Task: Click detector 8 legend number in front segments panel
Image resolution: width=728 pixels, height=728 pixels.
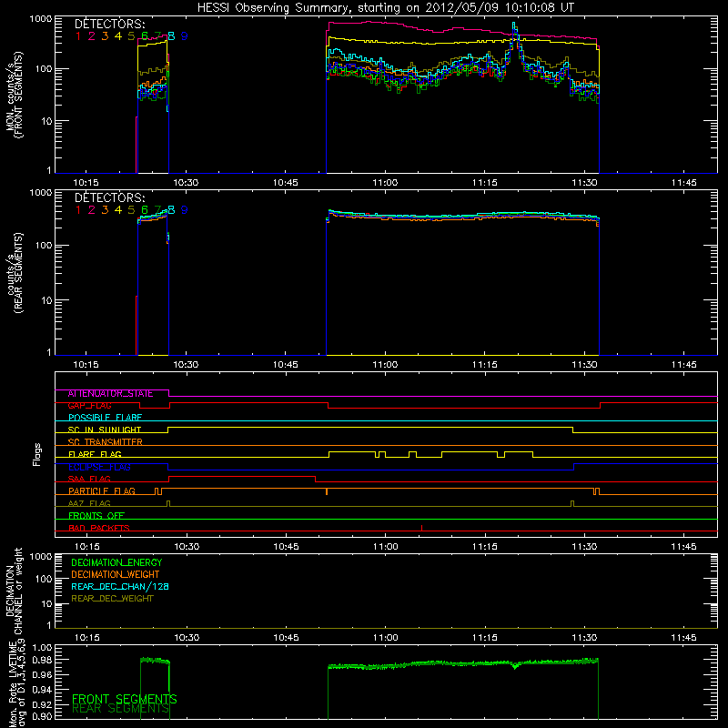Action: pyautogui.click(x=171, y=36)
